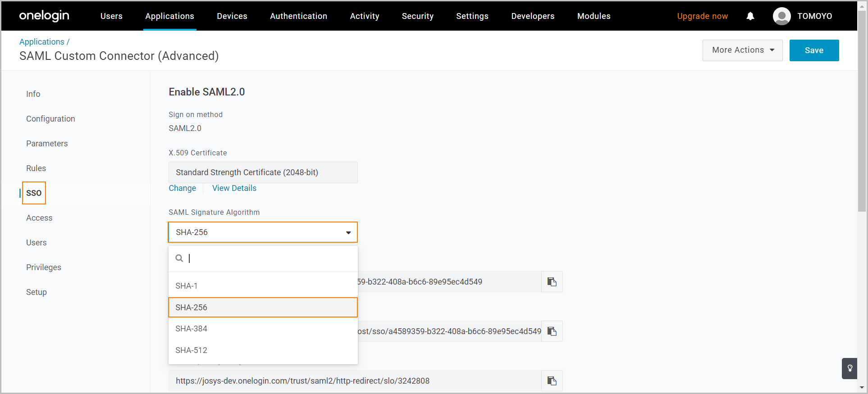Screen dimensions: 868x394
Task: Click the Enable SAML2.0 heading
Action: pos(206,92)
